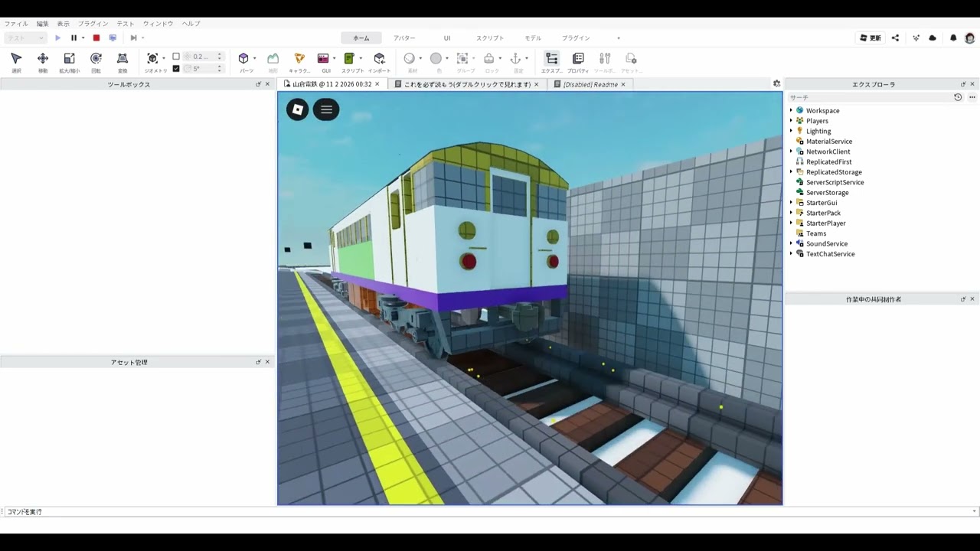Focus the Explorer サーチ search field
Image resolution: width=980 pixels, height=551 pixels.
[x=869, y=97]
